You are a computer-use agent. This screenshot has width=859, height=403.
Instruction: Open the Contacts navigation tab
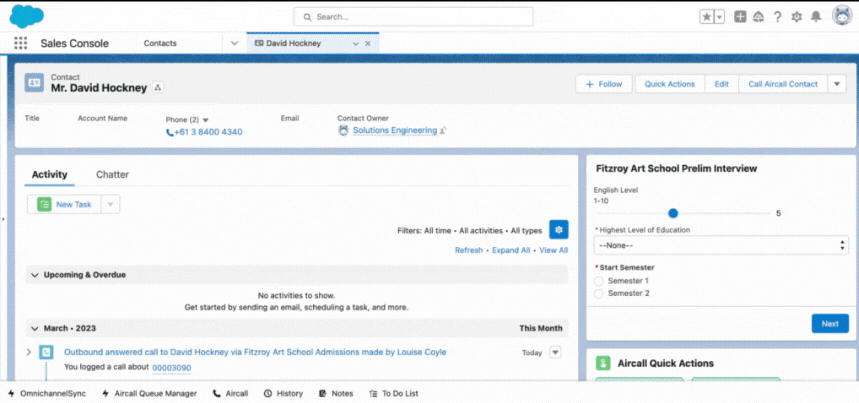point(161,43)
